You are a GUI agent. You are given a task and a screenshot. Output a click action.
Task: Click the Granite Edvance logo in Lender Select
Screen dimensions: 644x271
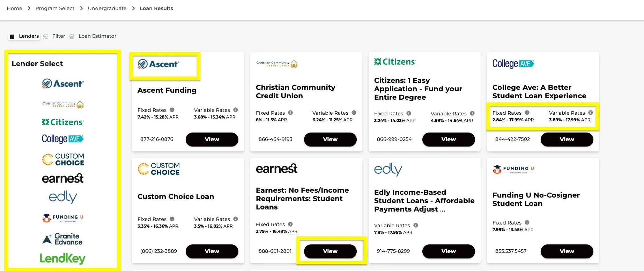62,238
